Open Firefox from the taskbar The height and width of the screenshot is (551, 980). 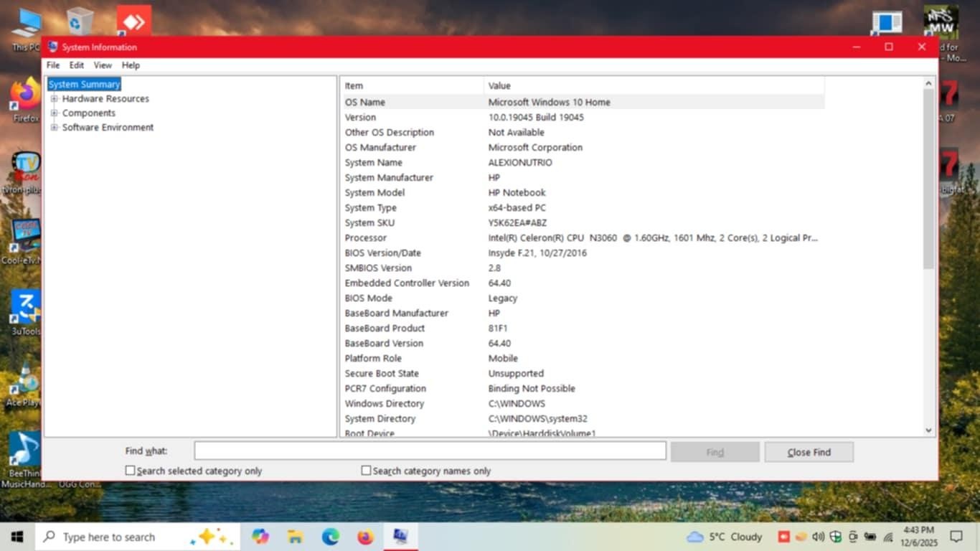tap(366, 537)
